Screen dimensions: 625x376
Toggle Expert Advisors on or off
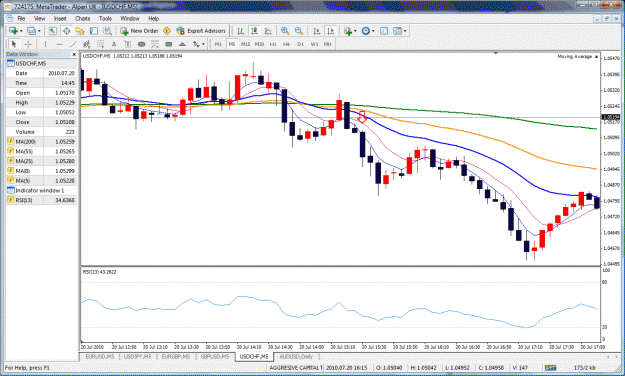tap(201, 31)
